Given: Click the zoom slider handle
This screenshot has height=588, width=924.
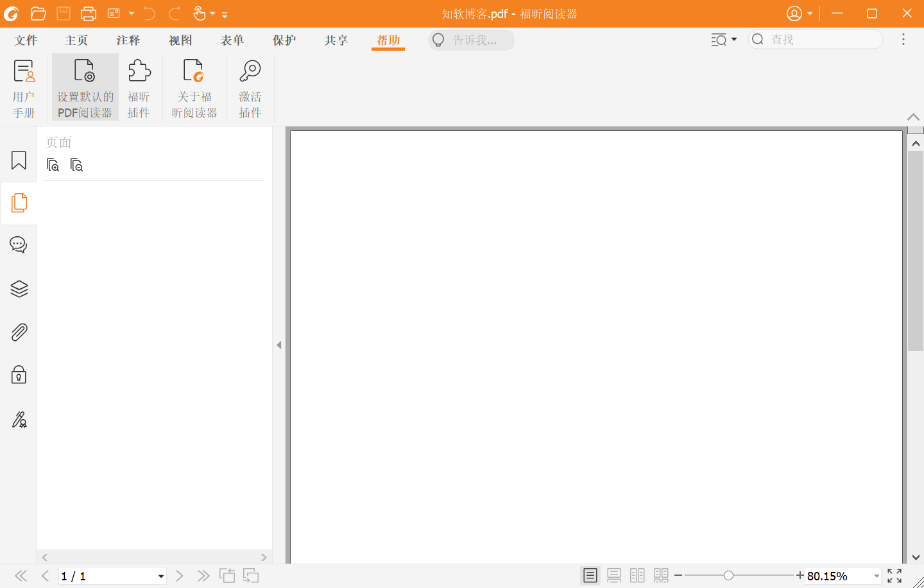Looking at the screenshot, I should click(x=729, y=576).
